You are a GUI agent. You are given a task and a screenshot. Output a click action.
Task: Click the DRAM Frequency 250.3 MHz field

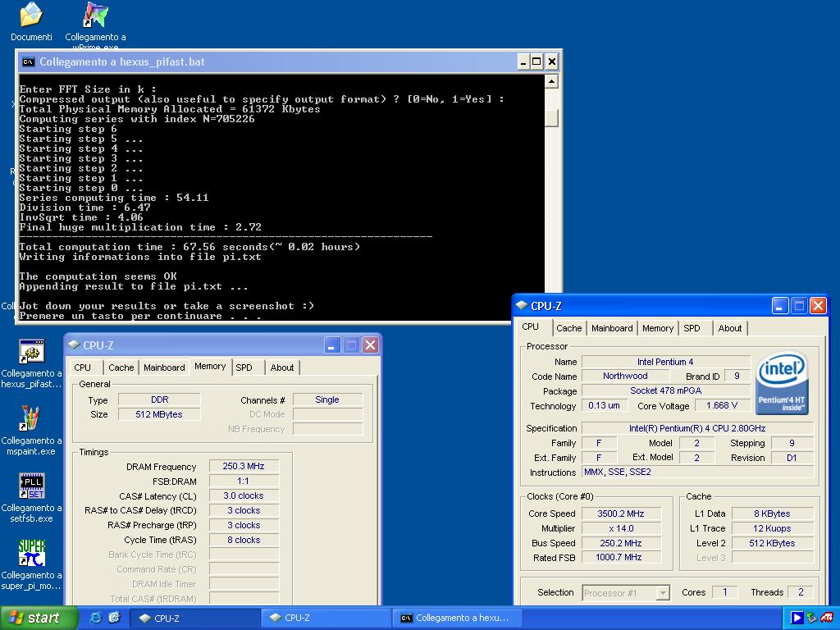click(244, 467)
